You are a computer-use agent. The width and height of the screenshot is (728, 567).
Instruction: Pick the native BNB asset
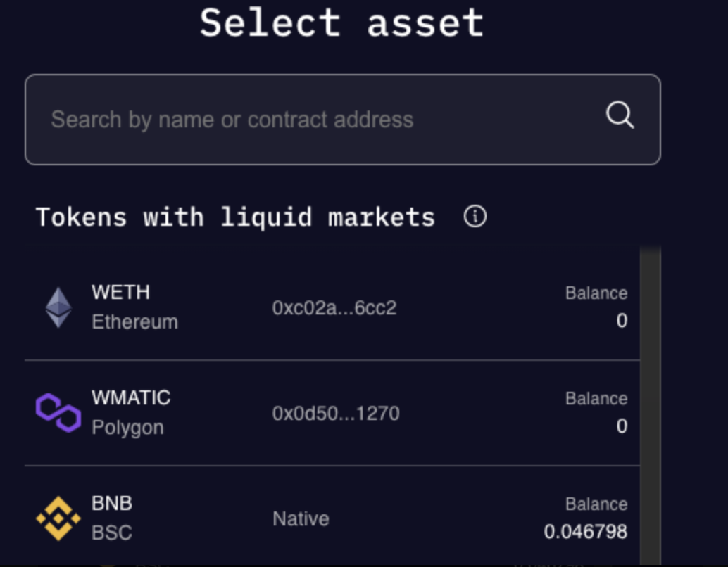(331, 518)
